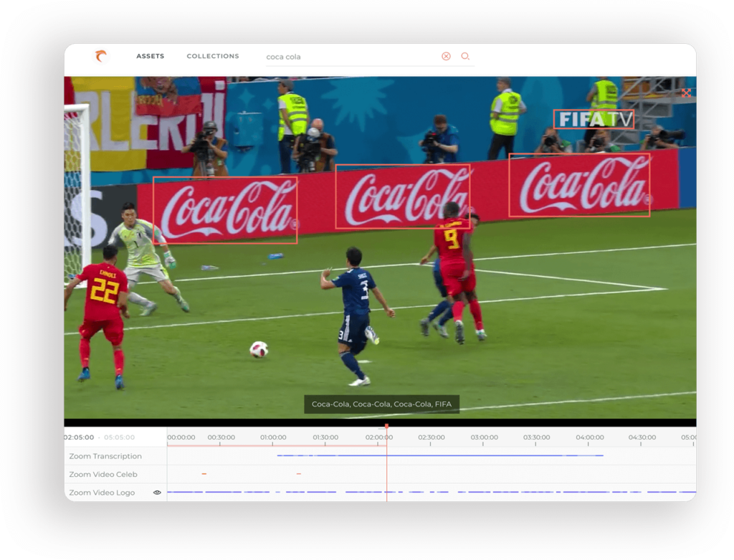Select the Zoom Video Celeb track label
Image resolution: width=734 pixels, height=560 pixels.
(103, 475)
